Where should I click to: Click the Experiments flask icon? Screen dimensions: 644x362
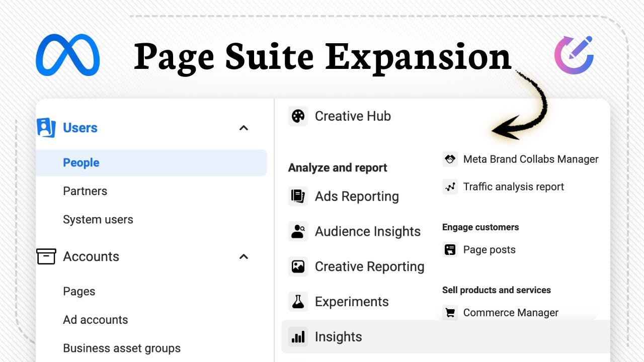click(298, 302)
